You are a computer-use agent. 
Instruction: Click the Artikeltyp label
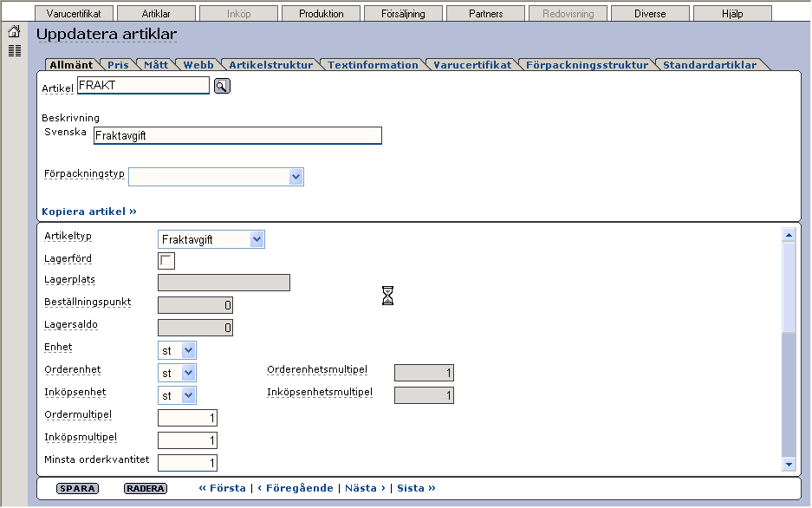tap(68, 236)
